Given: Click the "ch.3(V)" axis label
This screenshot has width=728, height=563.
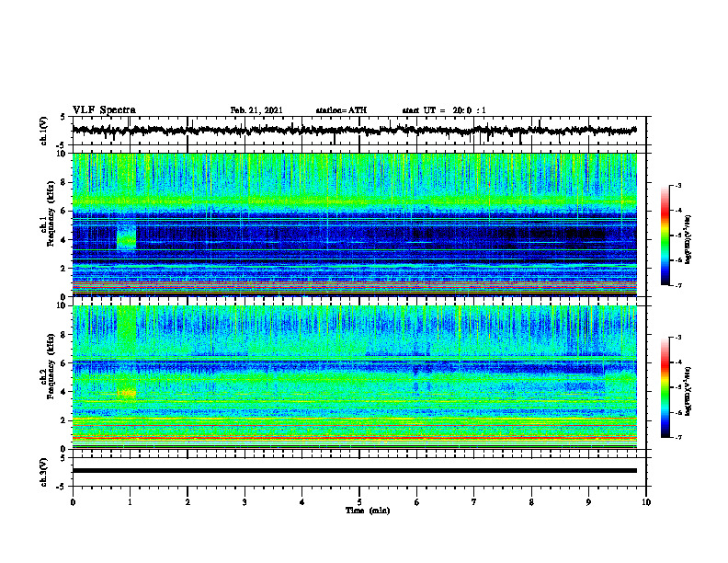Looking at the screenshot, I should click(44, 472).
